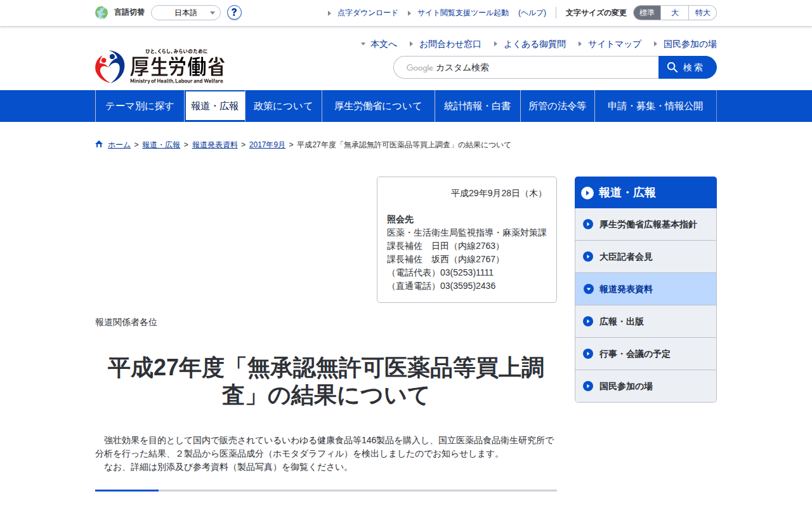The width and height of the screenshot is (812, 508).
Task: Click the home icon in breadcrumb
Action: coord(99,144)
